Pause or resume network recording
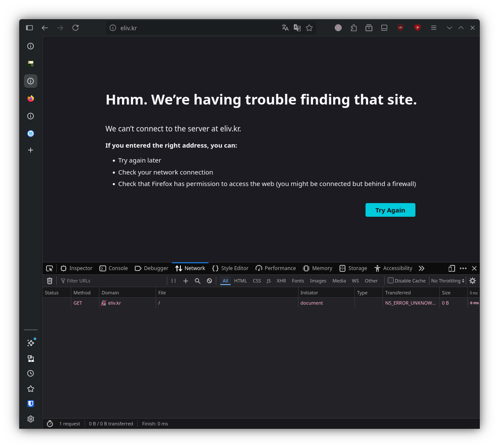 coord(174,281)
